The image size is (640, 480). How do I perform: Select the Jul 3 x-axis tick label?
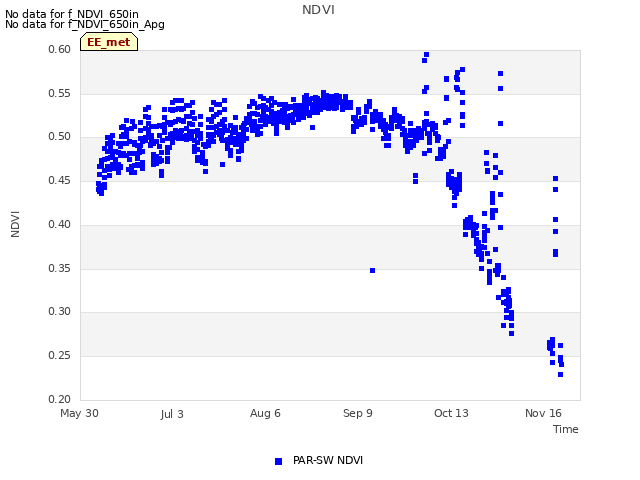pyautogui.click(x=172, y=414)
